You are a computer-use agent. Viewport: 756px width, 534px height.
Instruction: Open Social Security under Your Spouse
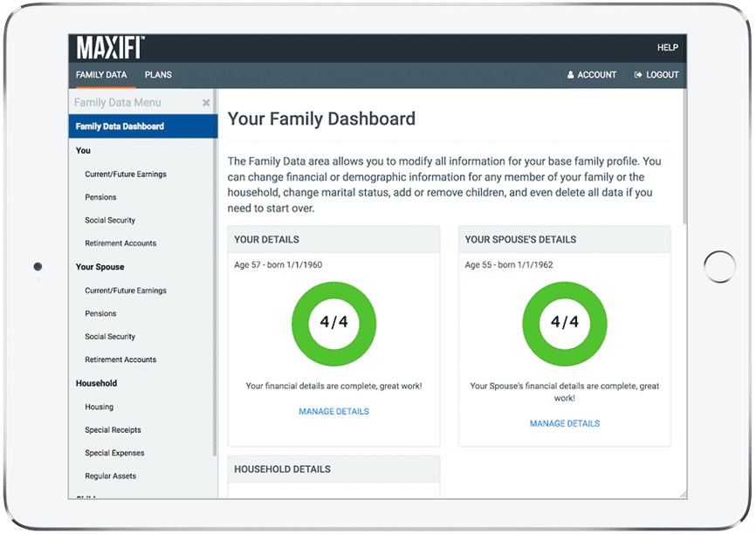tap(110, 337)
